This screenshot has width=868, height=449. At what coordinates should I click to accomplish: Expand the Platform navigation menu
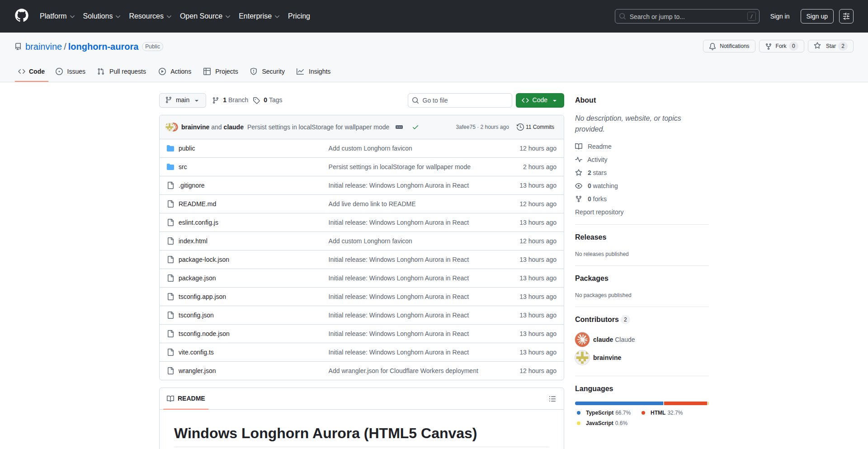(x=57, y=16)
